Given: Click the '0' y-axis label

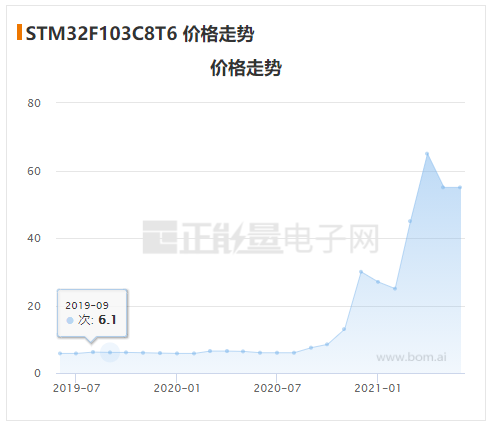Looking at the screenshot, I should (x=37, y=373).
